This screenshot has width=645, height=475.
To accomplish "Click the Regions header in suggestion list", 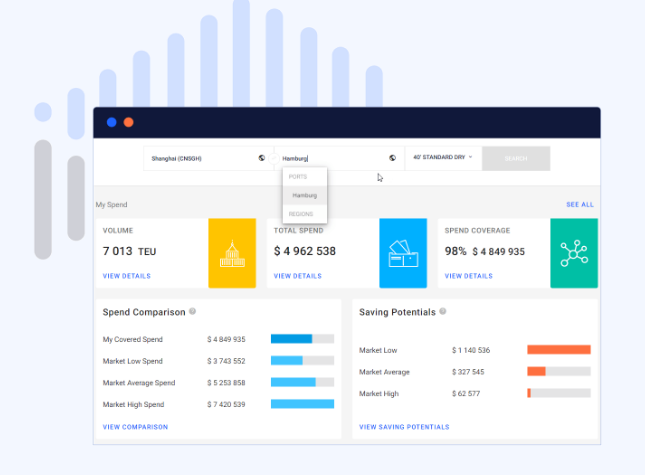I will tap(301, 214).
